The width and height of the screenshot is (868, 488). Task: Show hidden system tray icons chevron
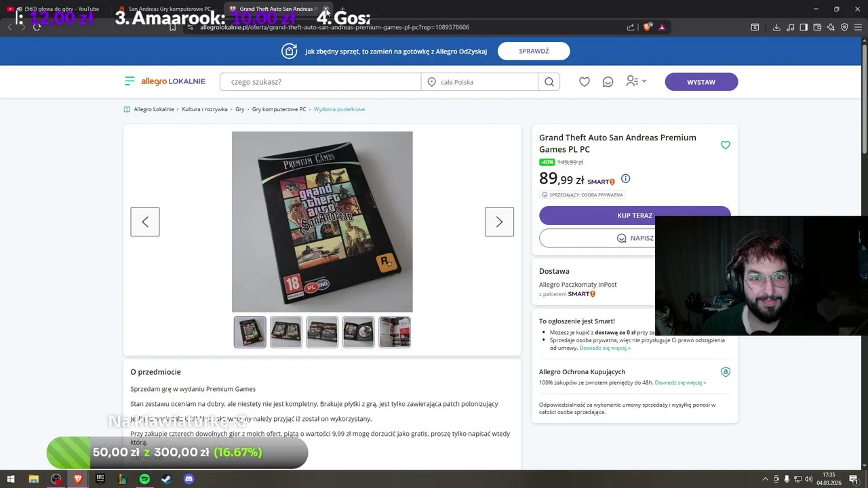point(766,479)
